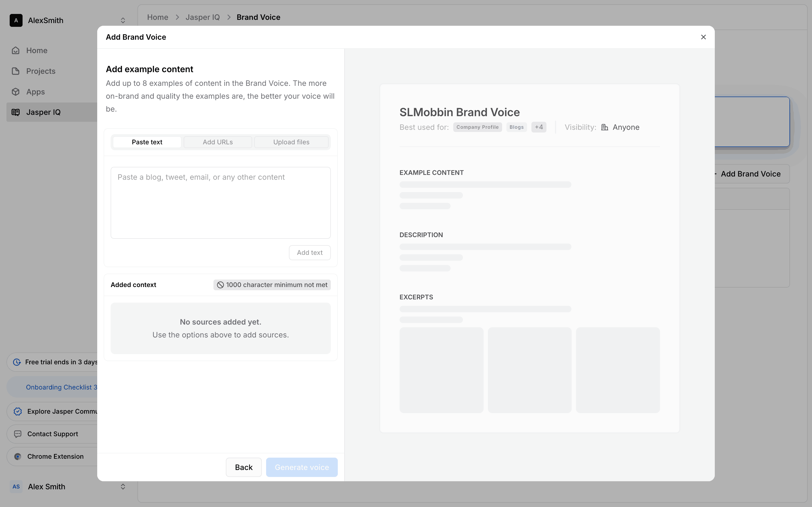
Task: Click the Jasper IQ book icon
Action: click(16, 112)
